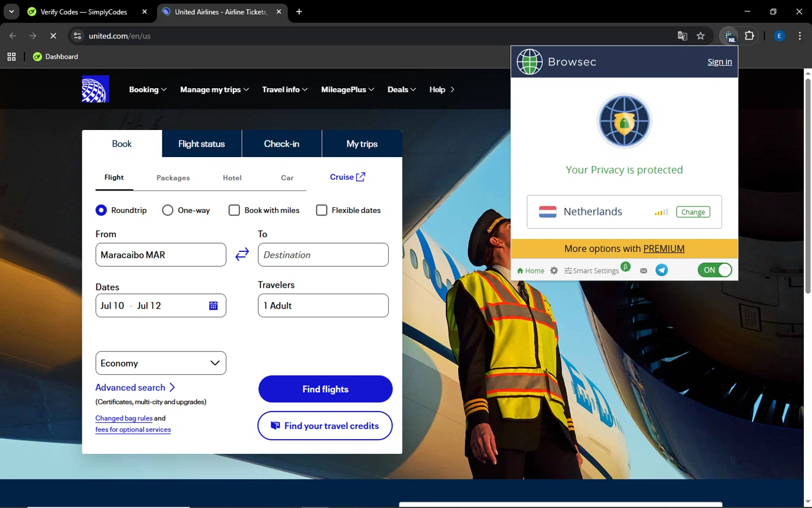
Task: Open the calendar icon in Dates field
Action: pyautogui.click(x=213, y=305)
